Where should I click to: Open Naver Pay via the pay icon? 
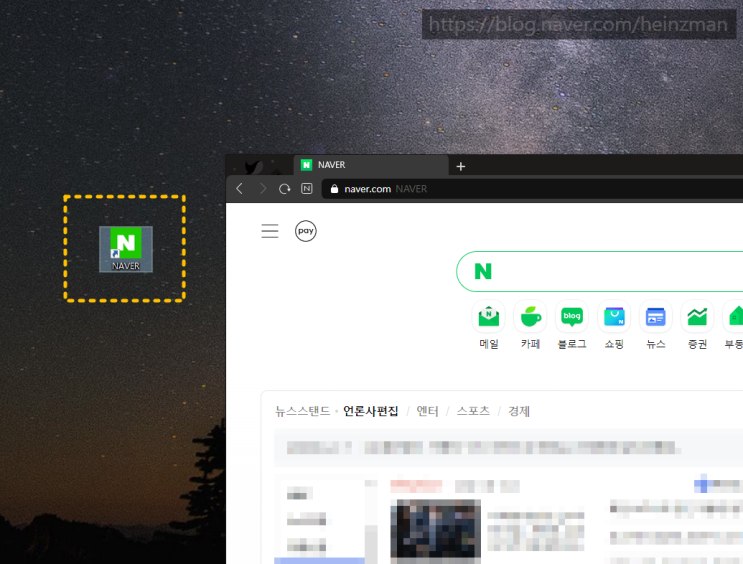pyautogui.click(x=306, y=231)
